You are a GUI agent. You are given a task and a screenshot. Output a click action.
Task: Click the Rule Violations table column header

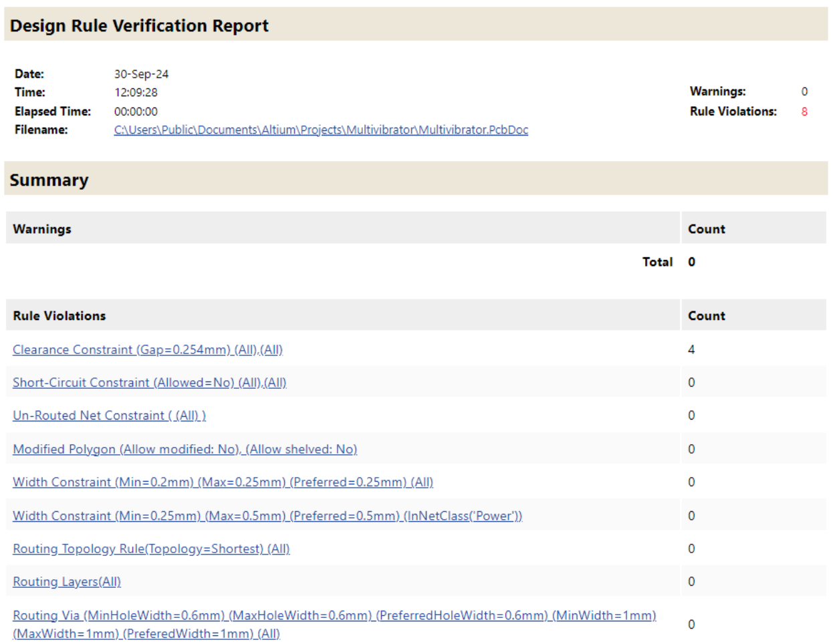click(x=59, y=316)
